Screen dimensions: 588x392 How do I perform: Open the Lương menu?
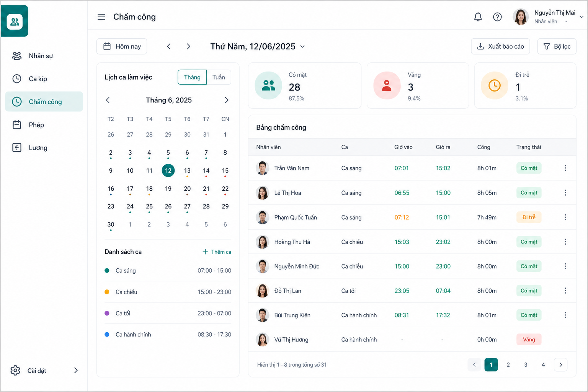point(44,148)
